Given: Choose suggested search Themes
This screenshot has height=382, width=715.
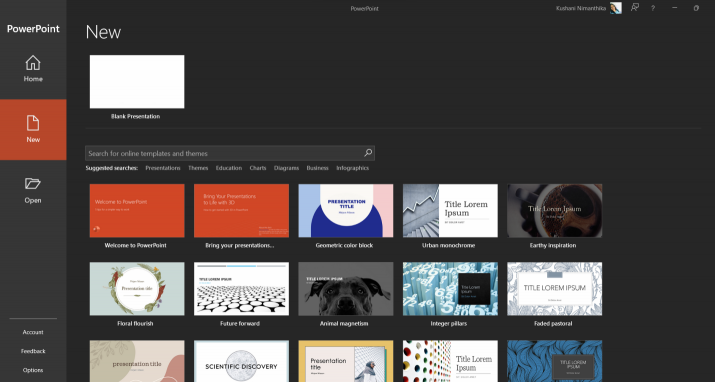Looking at the screenshot, I should click(198, 168).
